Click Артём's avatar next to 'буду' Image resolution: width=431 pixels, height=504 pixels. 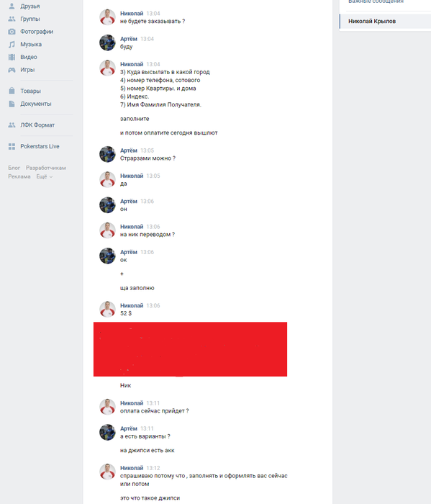coord(107,42)
